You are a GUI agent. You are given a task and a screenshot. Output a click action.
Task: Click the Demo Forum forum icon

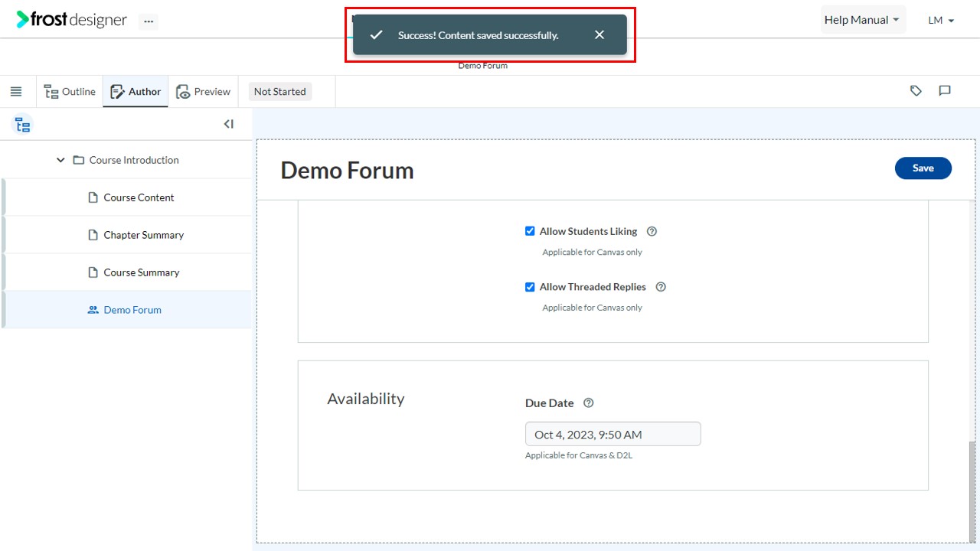tap(93, 310)
